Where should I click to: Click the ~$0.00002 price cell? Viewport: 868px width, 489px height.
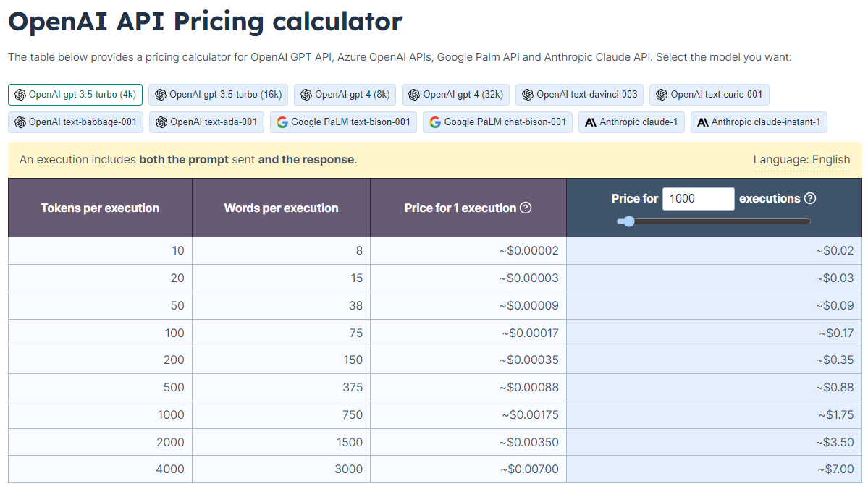[x=468, y=250]
